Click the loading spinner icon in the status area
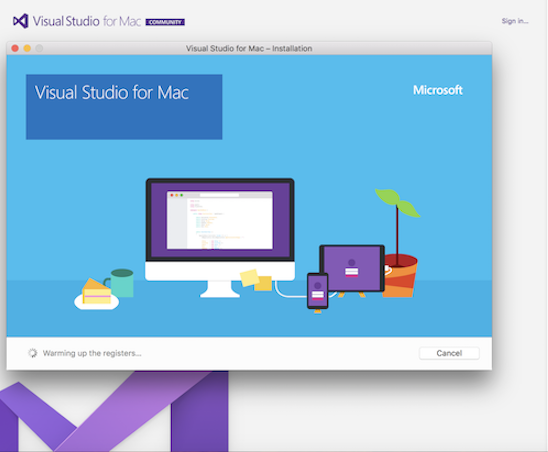This screenshot has height=452, width=548. [x=33, y=353]
